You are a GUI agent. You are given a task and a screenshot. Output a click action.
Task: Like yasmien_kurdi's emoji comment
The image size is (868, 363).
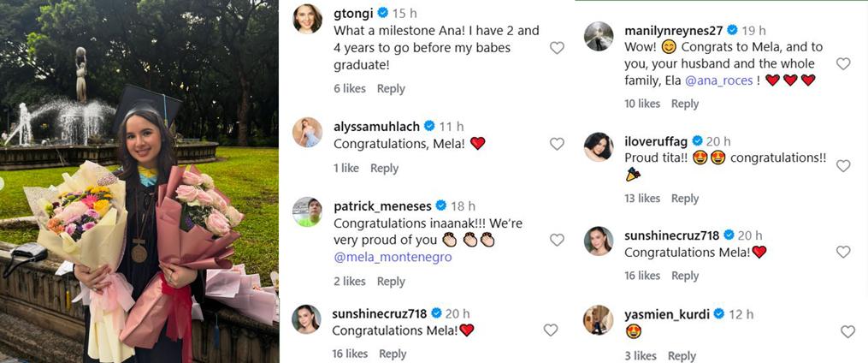pos(847,331)
